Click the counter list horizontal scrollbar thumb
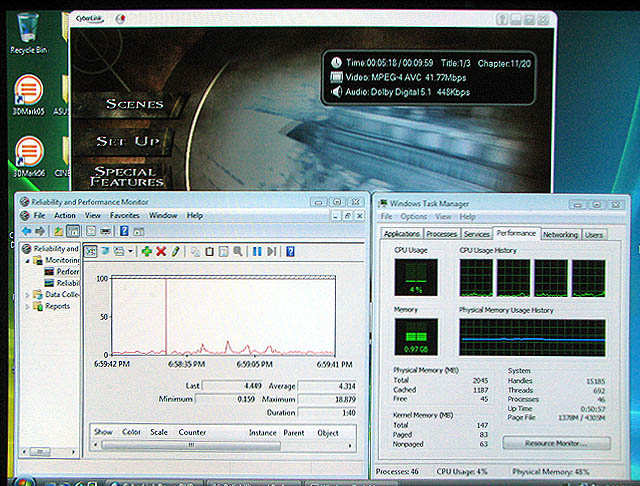Viewport: 640px width, 486px height. 191,445
